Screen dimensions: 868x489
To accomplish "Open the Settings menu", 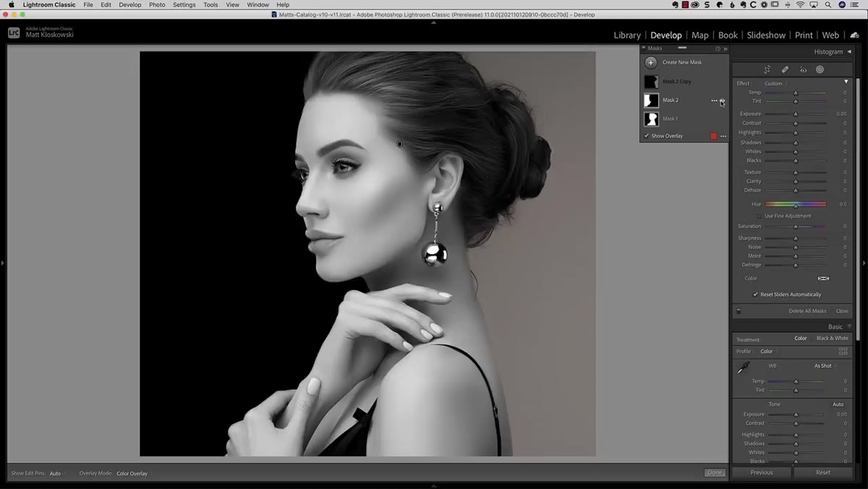I will [184, 4].
